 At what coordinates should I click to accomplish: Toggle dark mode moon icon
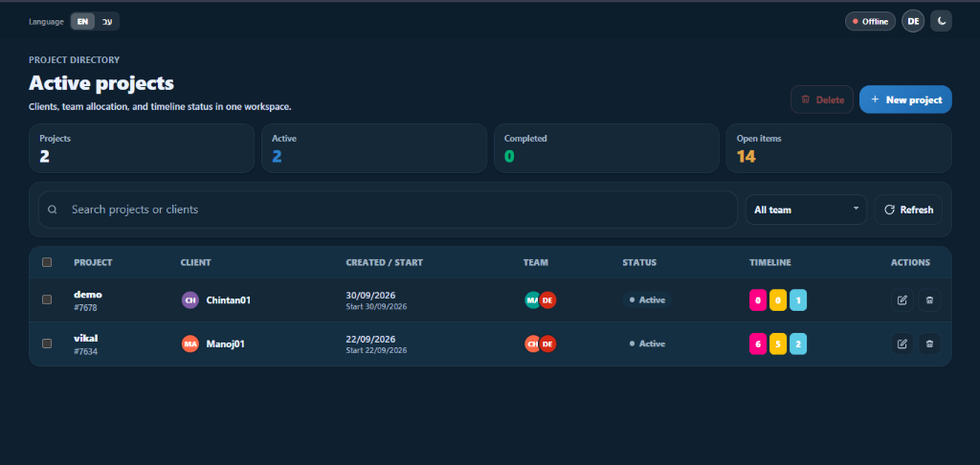point(942,21)
